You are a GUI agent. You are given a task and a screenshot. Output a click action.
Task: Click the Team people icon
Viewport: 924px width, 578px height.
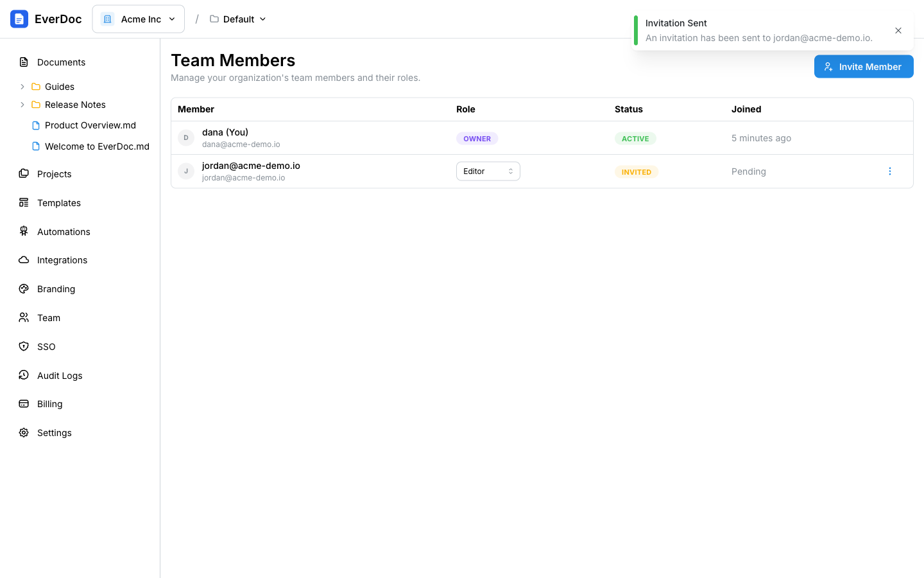coord(24,318)
